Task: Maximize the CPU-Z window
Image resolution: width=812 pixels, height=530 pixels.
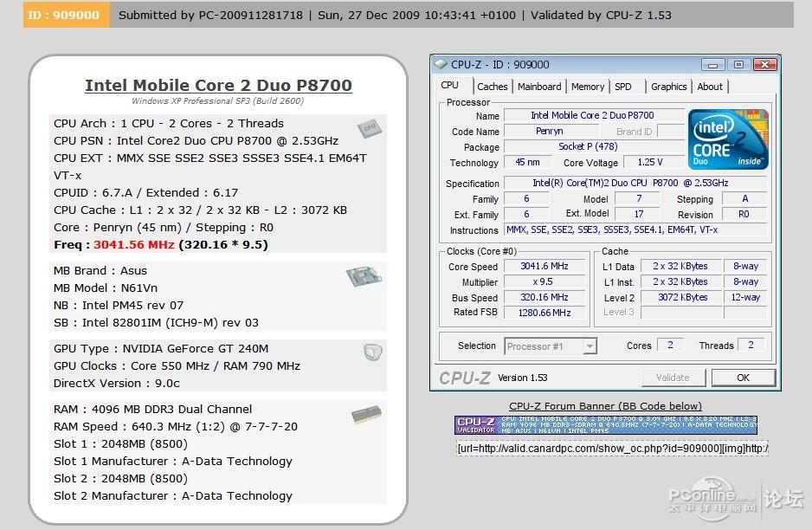Action: click(738, 65)
